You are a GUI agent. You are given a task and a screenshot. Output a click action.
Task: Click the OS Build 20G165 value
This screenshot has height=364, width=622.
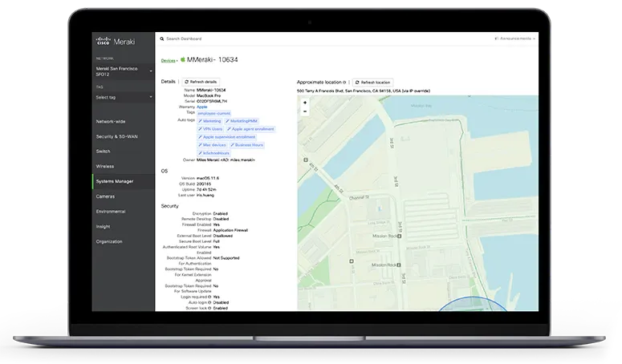(204, 184)
